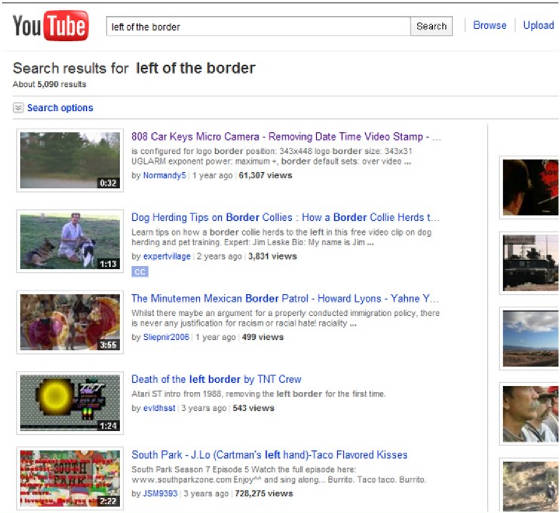
Task: Open the Browse menu item
Action: [490, 25]
